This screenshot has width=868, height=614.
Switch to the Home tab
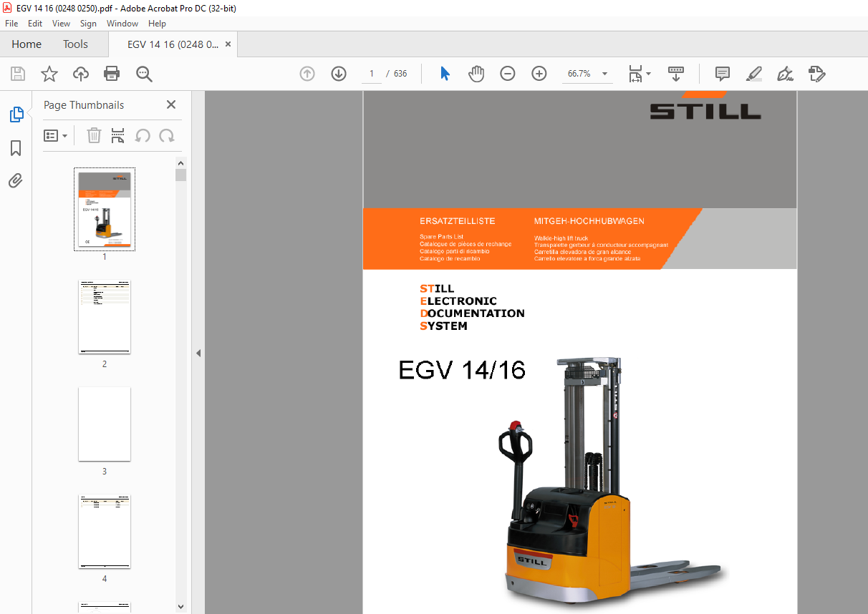click(x=26, y=44)
